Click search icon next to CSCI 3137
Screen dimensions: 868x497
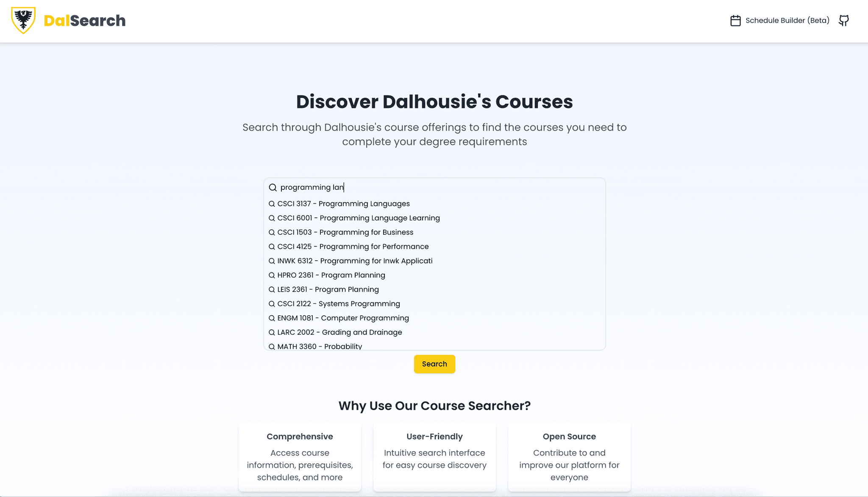tap(272, 204)
